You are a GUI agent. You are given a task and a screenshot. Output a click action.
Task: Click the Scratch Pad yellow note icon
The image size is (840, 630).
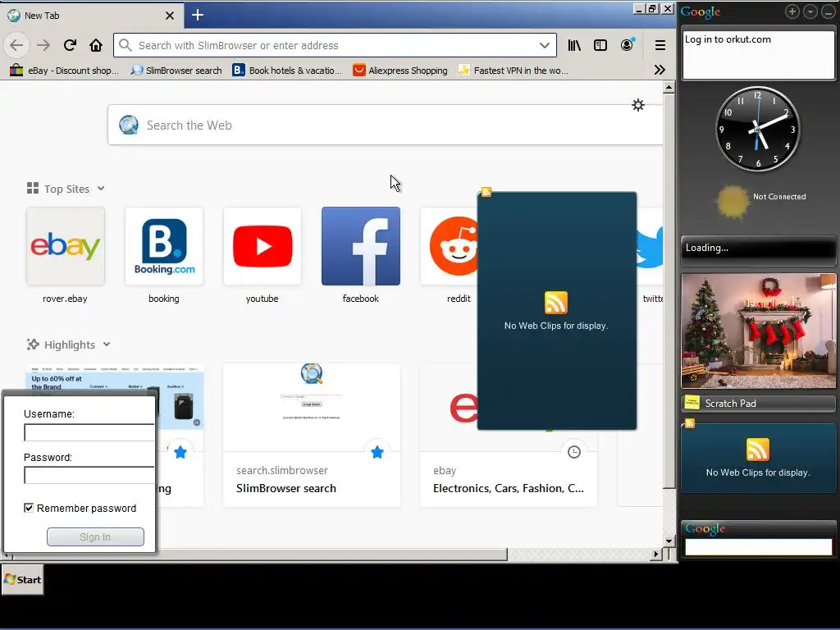tap(692, 402)
